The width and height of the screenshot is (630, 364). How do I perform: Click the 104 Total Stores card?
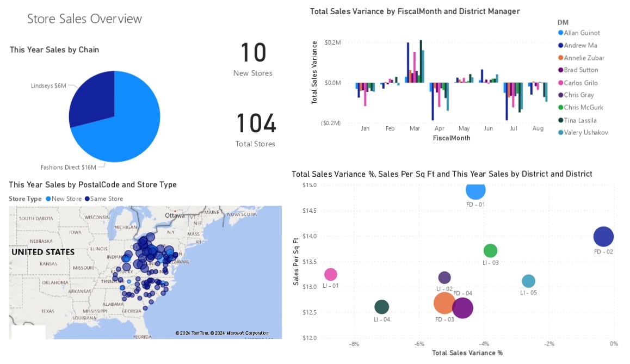[x=255, y=129]
